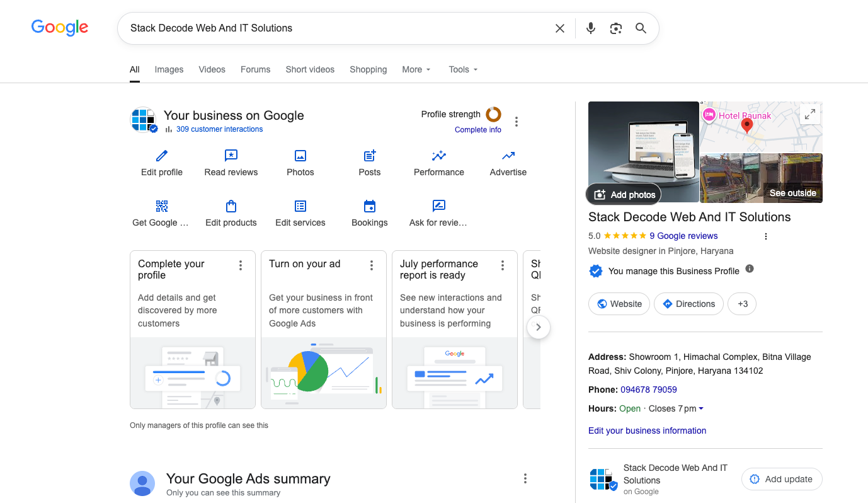Image resolution: width=868 pixels, height=503 pixels.
Task: Open Ask for reviews icon
Action: (x=439, y=206)
